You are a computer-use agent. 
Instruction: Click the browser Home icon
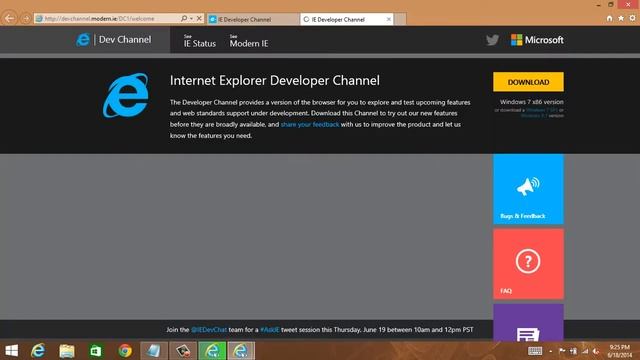[x=609, y=18]
